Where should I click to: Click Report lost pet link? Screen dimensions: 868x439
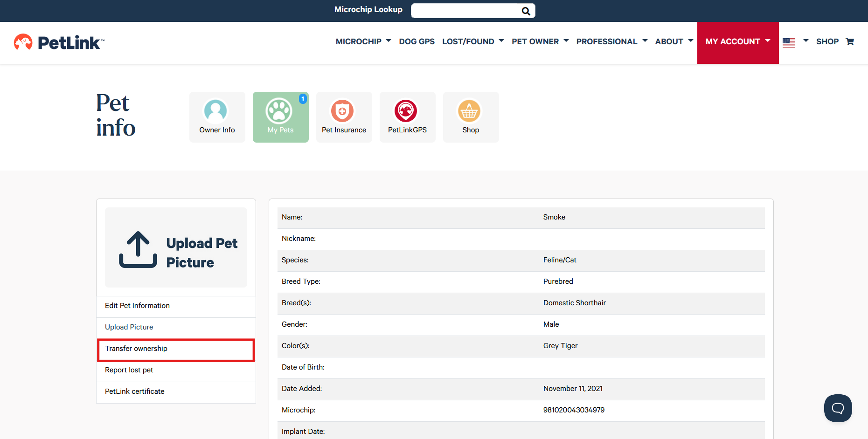(129, 370)
